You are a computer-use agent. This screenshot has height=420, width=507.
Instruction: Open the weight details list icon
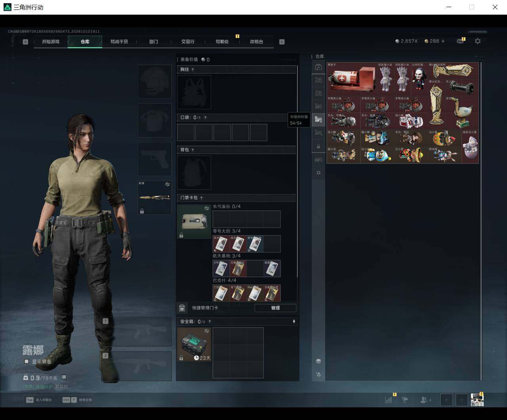click(x=64, y=377)
